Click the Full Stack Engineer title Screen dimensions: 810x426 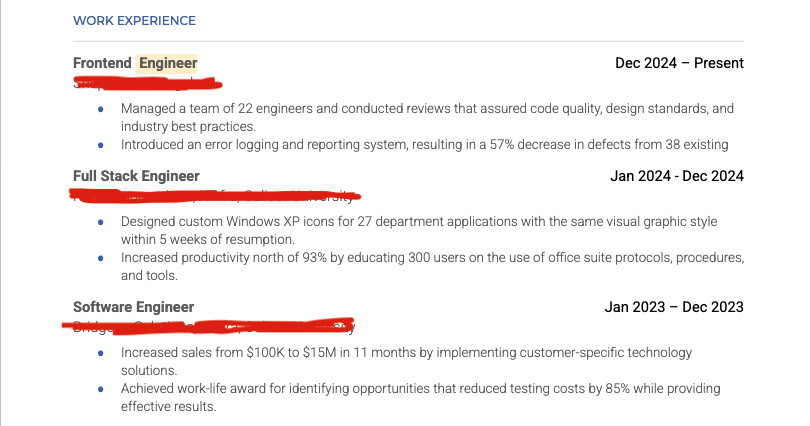[x=136, y=176]
